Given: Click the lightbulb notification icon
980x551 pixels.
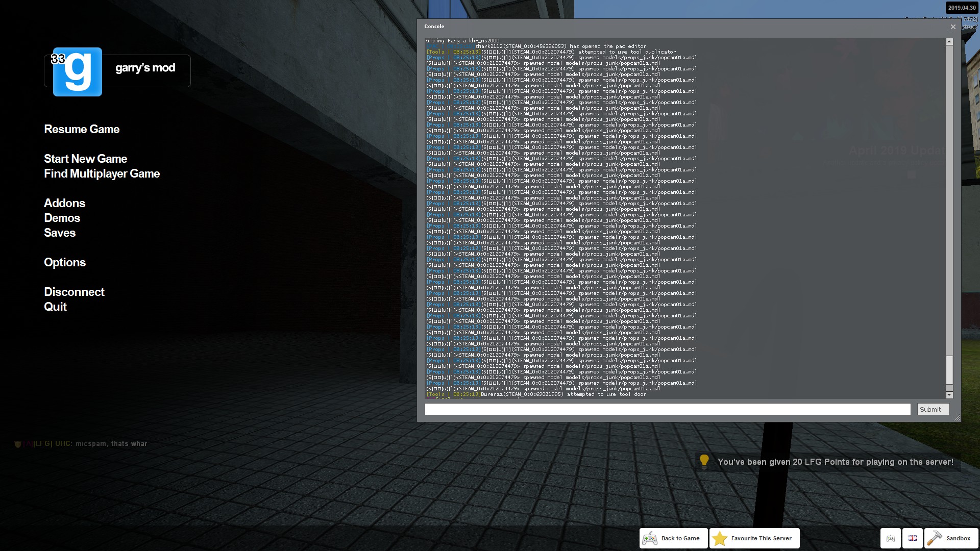Looking at the screenshot, I should pyautogui.click(x=704, y=461).
